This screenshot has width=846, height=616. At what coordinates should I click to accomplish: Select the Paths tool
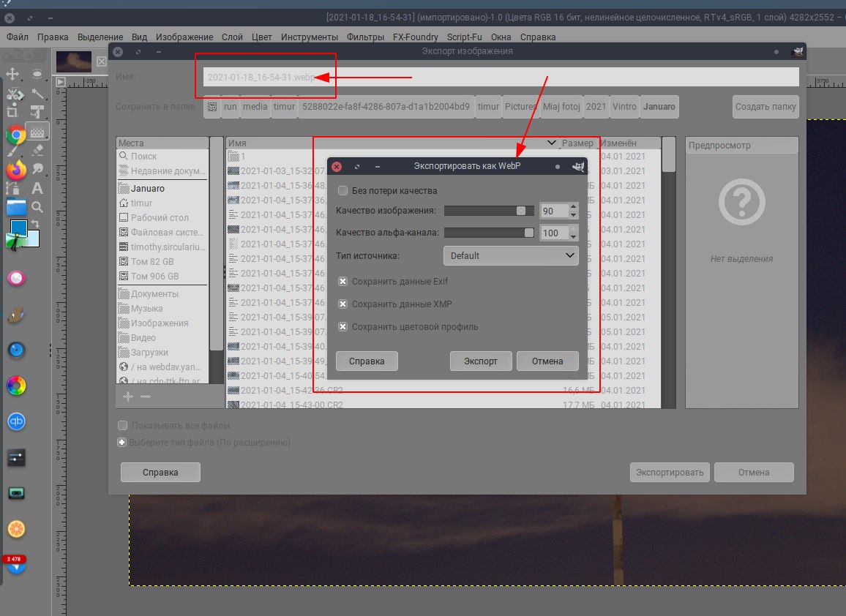tap(13, 188)
